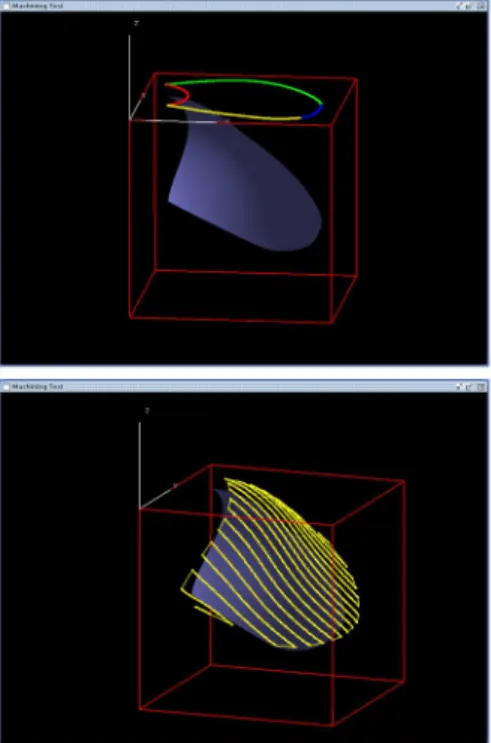The height and width of the screenshot is (743, 491).
Task: Minimize the lower Machining Test window
Action: click(x=459, y=387)
